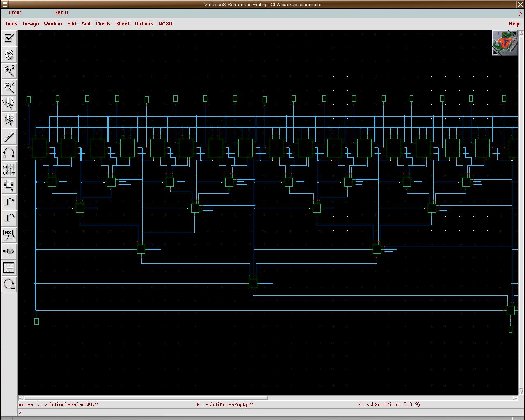Open the Window menu
The height and width of the screenshot is (420, 525).
pyautogui.click(x=53, y=24)
